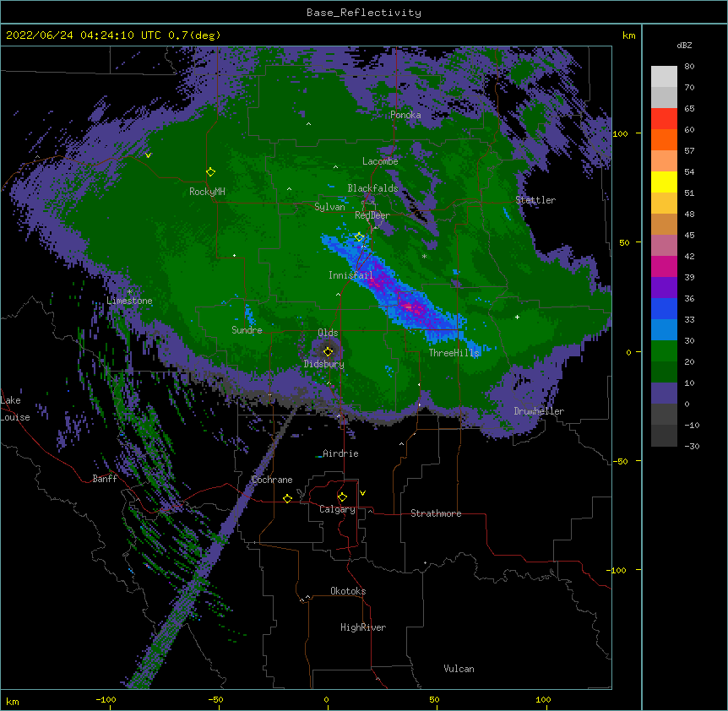Click the Ponoka city label

tap(405, 115)
